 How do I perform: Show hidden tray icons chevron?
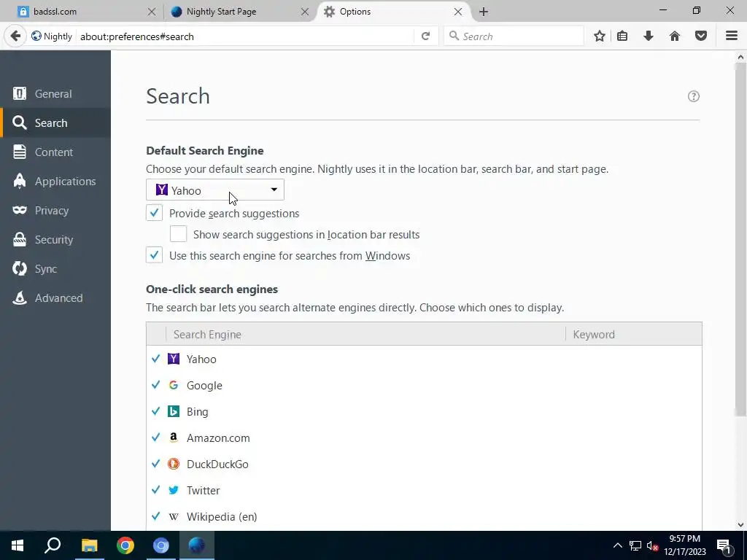coord(617,545)
